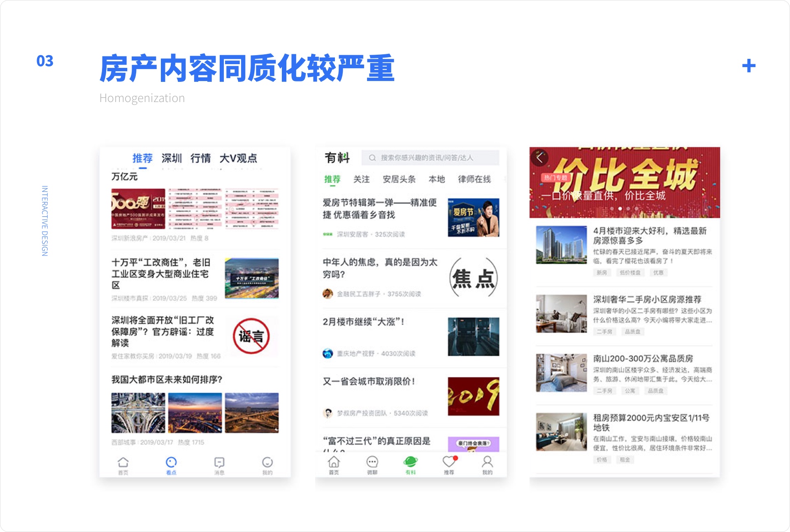Tap the 热门专题 red tag on the banner
The image size is (790, 532).
555,178
